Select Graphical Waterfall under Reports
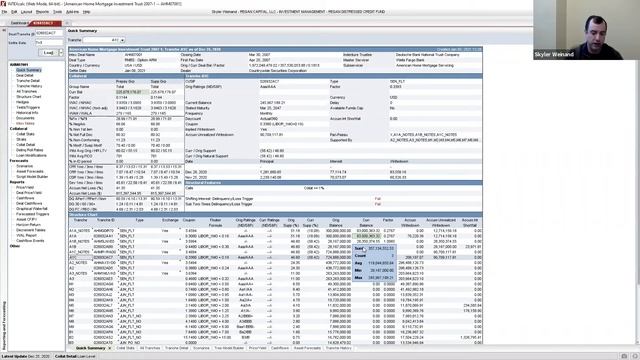Image resolution: width=640 pixels, height=360 pixels. tap(32, 209)
